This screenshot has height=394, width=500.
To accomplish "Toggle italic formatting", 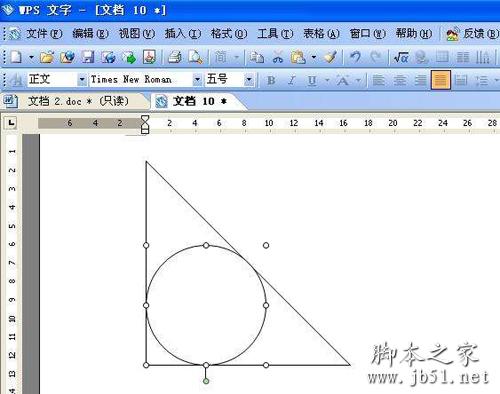I will tap(292, 80).
